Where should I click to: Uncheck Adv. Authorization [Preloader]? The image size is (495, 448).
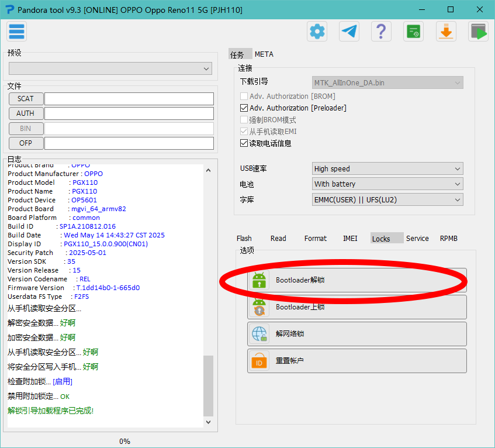[244, 108]
